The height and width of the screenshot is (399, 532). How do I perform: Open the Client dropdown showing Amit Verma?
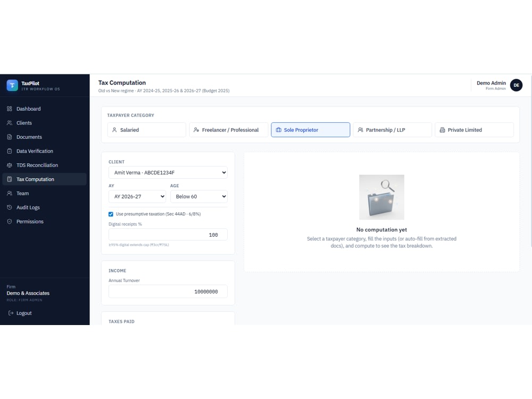point(168,172)
